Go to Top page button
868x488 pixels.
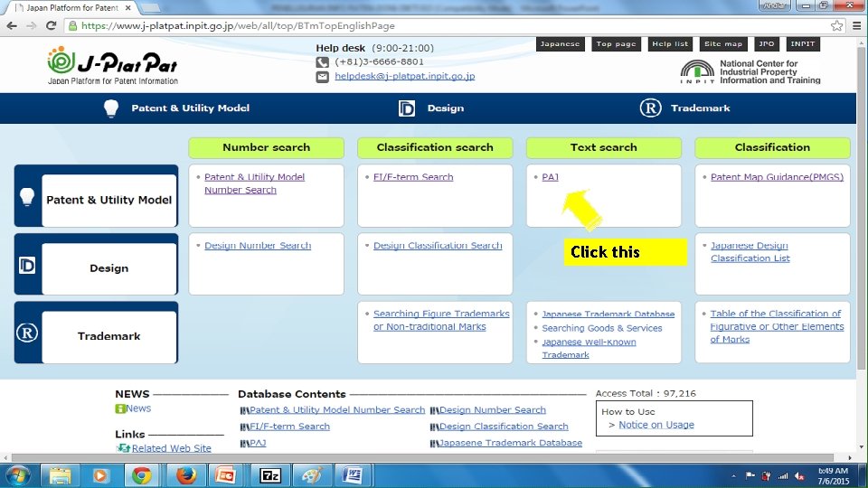616,44
